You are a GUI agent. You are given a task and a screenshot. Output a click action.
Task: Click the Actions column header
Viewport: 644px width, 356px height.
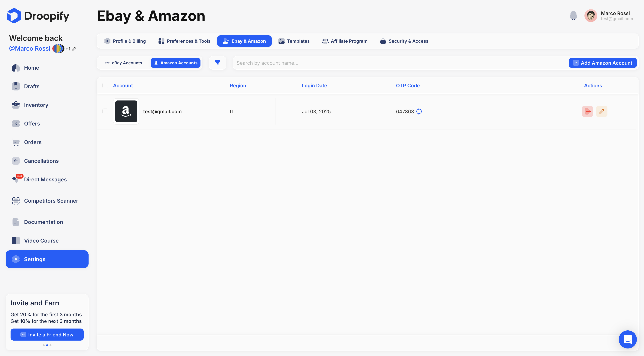(593, 86)
